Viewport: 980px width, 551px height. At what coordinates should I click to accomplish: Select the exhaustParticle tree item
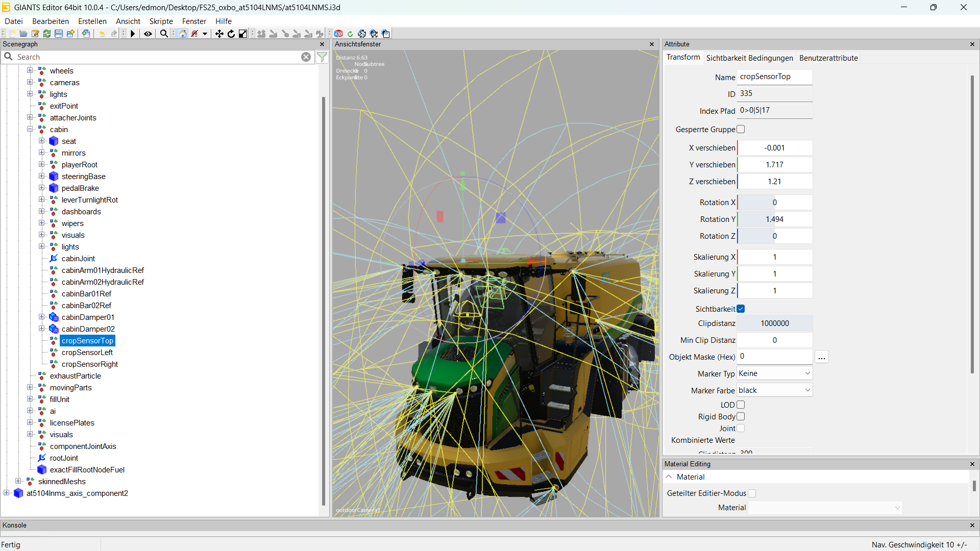[76, 376]
